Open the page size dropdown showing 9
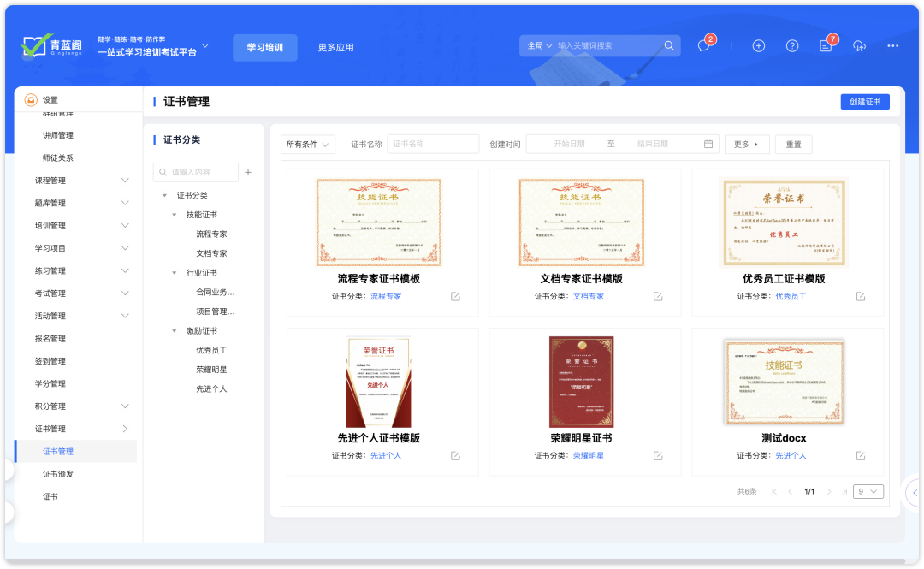The width and height of the screenshot is (924, 569). (x=867, y=491)
